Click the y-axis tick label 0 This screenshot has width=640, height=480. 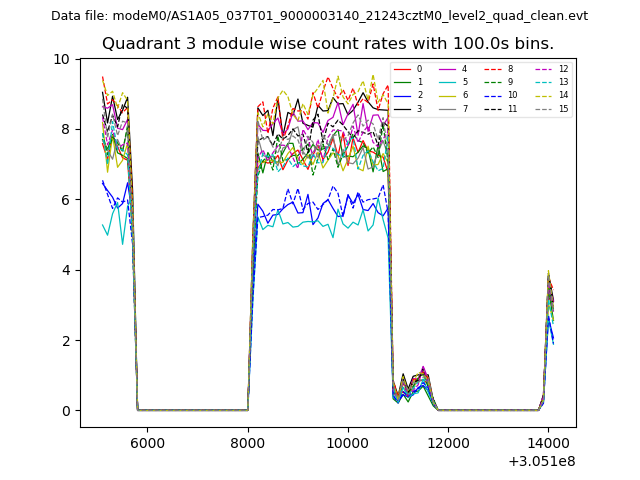coord(65,411)
